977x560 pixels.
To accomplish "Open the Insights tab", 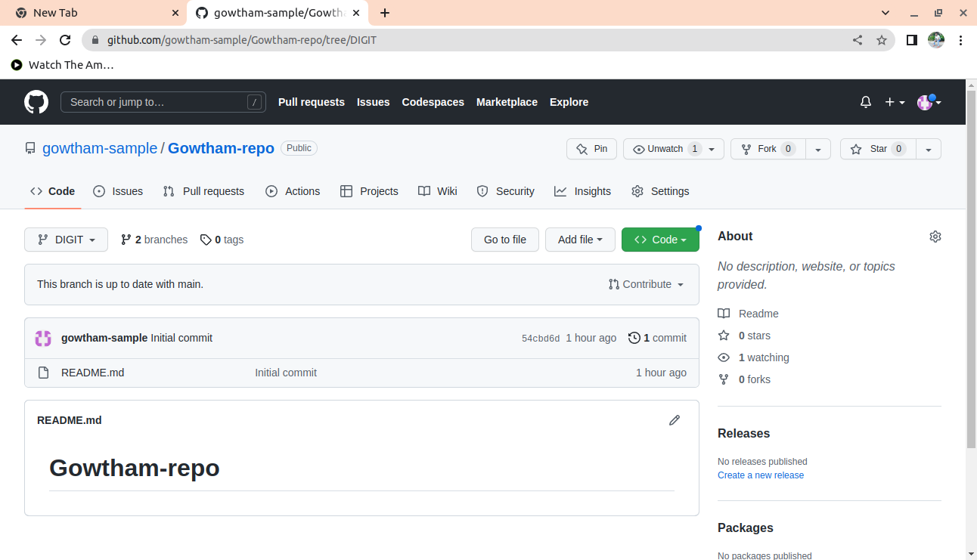I will pos(582,191).
